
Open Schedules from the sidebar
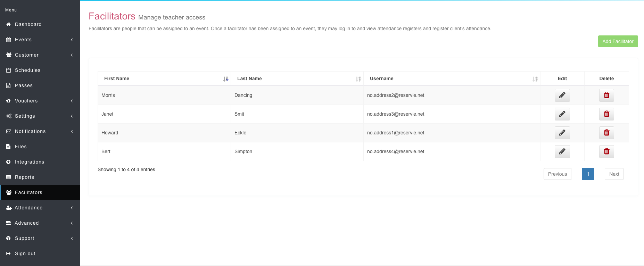click(27, 70)
